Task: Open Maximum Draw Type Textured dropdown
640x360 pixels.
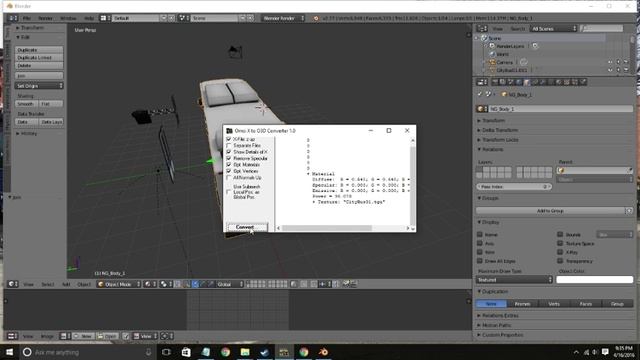Action: pos(514,280)
